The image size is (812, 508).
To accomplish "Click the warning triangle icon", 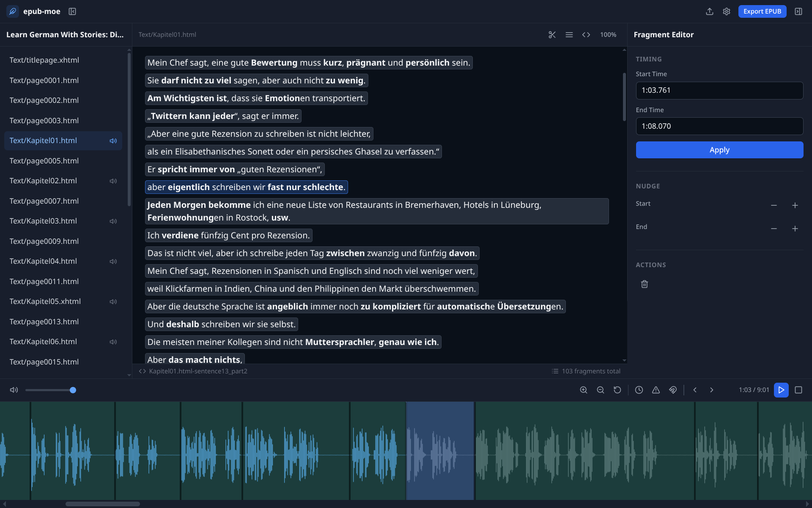I will point(656,390).
